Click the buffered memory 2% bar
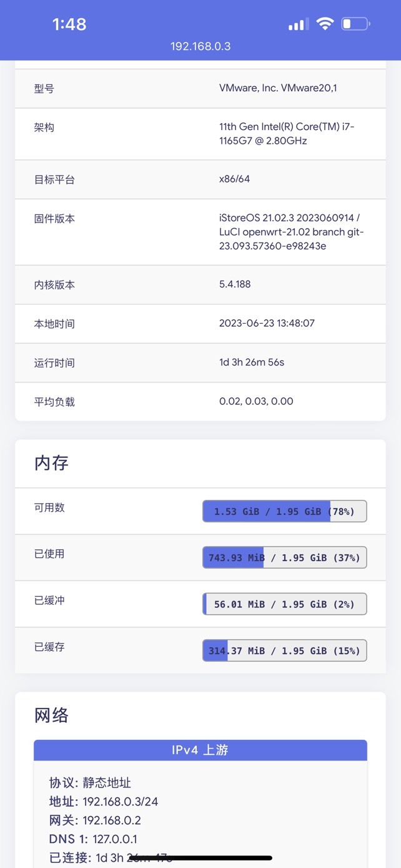401x868 pixels. 285,604
